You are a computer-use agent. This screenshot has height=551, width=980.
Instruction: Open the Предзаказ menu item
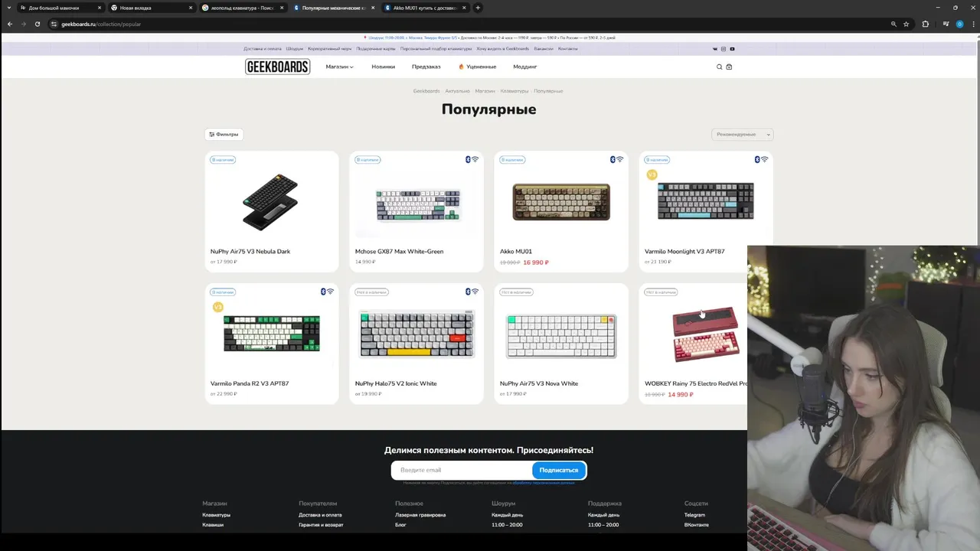[426, 67]
